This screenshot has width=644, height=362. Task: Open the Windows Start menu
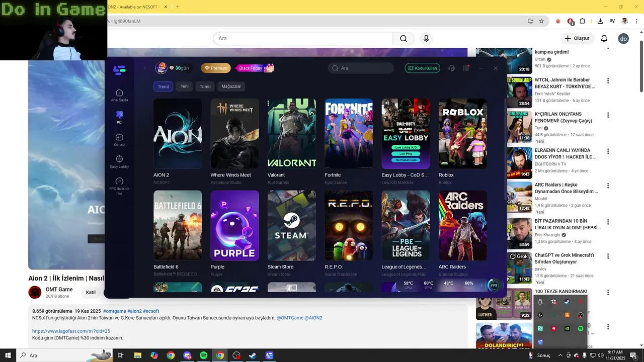point(8,355)
